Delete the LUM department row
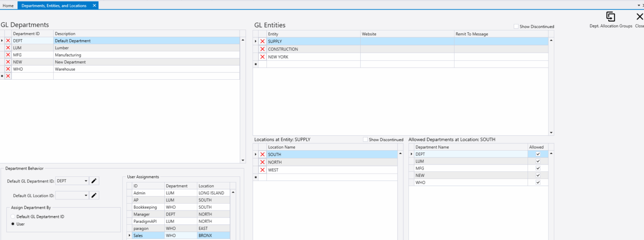This screenshot has height=240, width=644. [x=8, y=48]
